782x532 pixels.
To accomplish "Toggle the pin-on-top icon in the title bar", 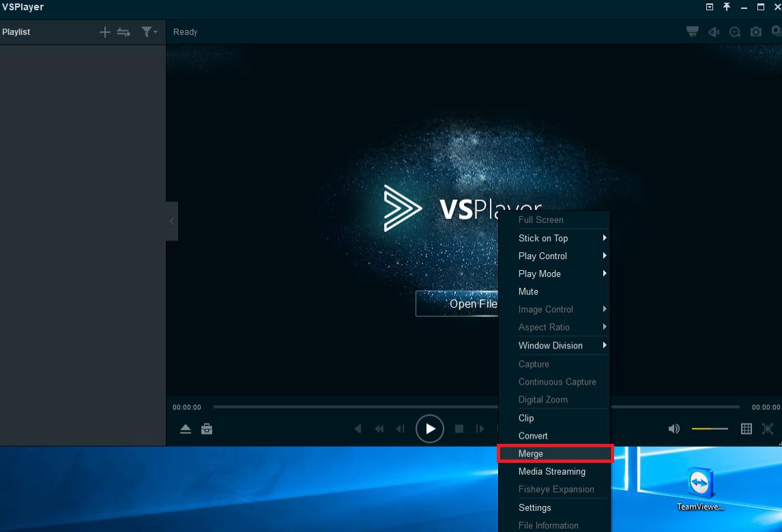I will 727,7.
